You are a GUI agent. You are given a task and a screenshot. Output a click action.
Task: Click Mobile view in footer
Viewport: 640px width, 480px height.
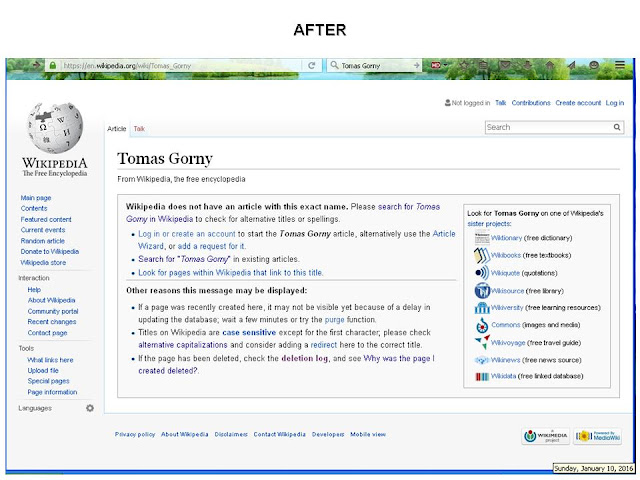coord(368,434)
